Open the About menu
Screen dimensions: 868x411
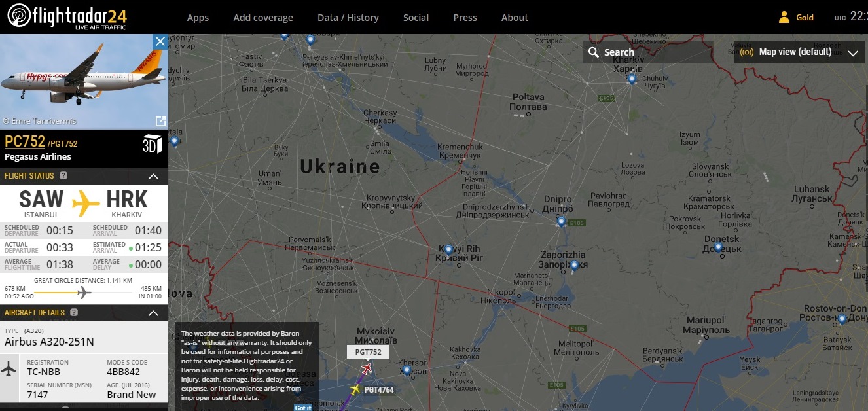point(515,18)
